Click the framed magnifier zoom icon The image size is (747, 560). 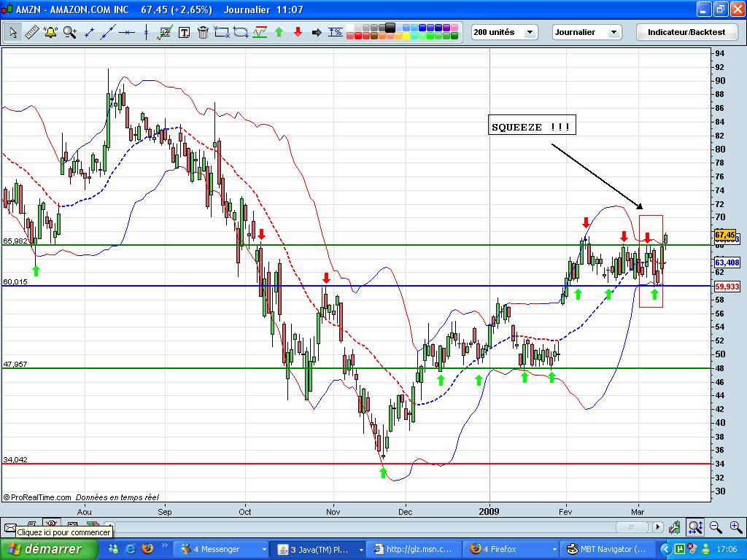pyautogui.click(x=695, y=527)
